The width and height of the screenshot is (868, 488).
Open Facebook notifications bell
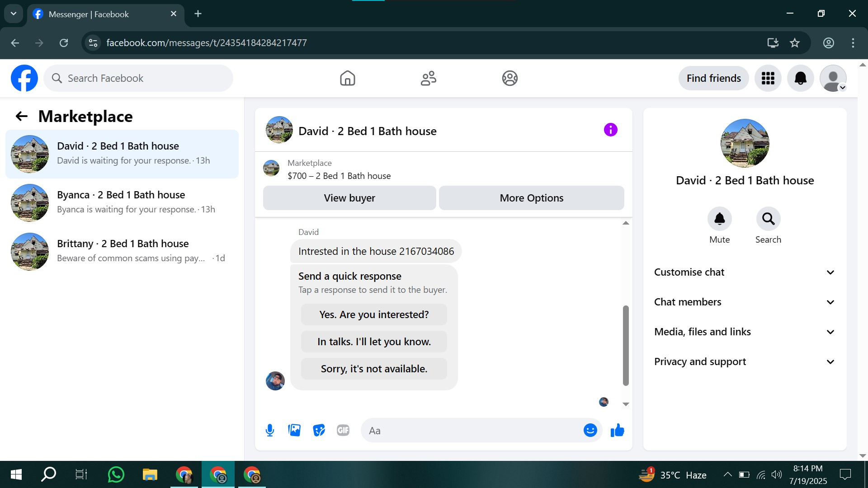click(x=800, y=78)
